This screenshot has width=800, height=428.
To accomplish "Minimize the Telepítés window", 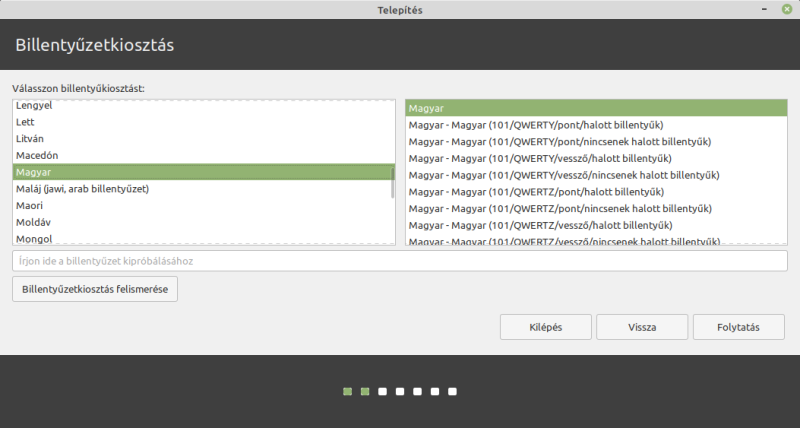I will 764,9.
